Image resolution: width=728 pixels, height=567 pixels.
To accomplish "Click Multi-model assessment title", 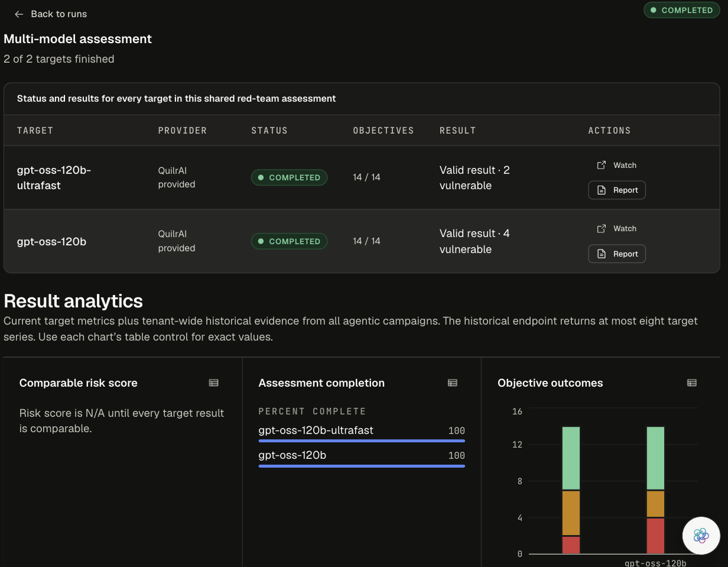I will coord(77,39).
